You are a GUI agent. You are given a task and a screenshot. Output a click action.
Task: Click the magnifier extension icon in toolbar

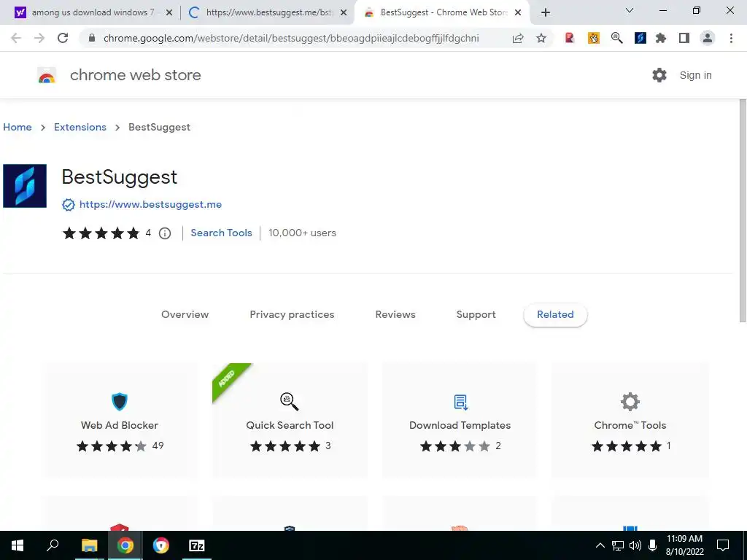coord(617,38)
